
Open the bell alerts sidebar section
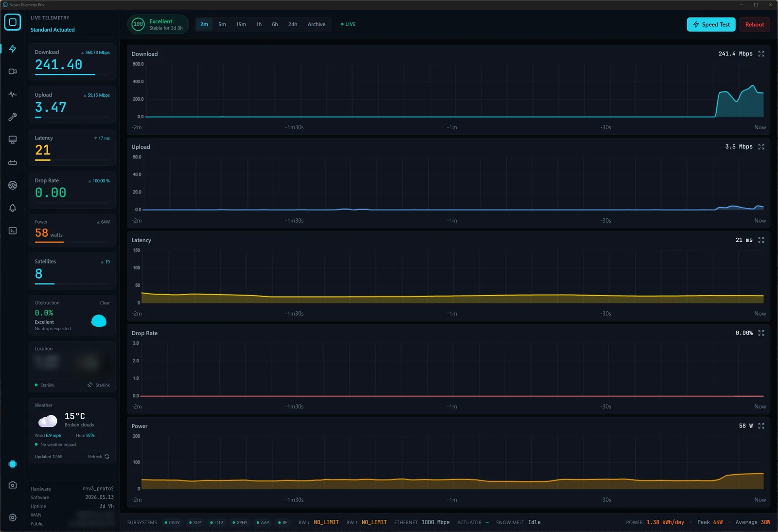[x=13, y=208]
